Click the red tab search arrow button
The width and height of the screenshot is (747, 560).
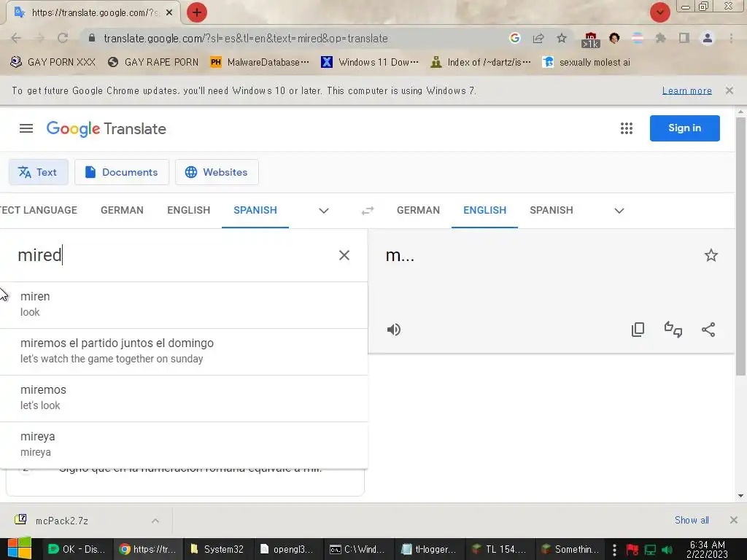(x=659, y=12)
